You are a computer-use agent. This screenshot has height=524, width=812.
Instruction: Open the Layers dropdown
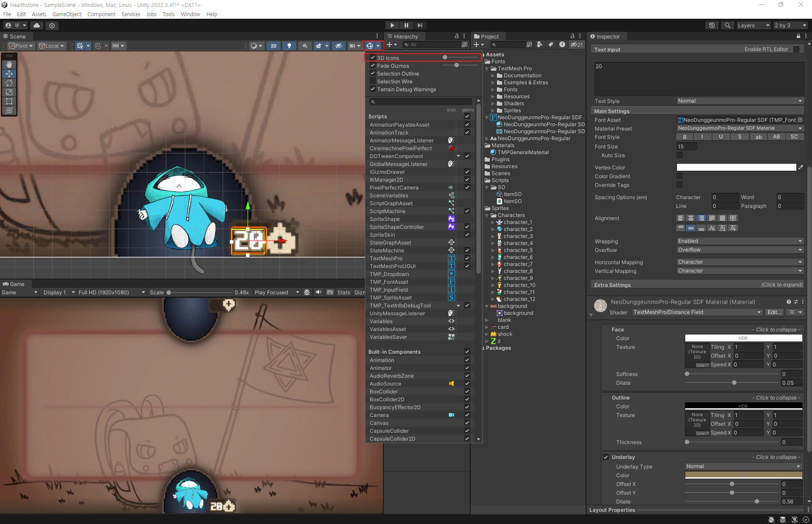coord(754,25)
